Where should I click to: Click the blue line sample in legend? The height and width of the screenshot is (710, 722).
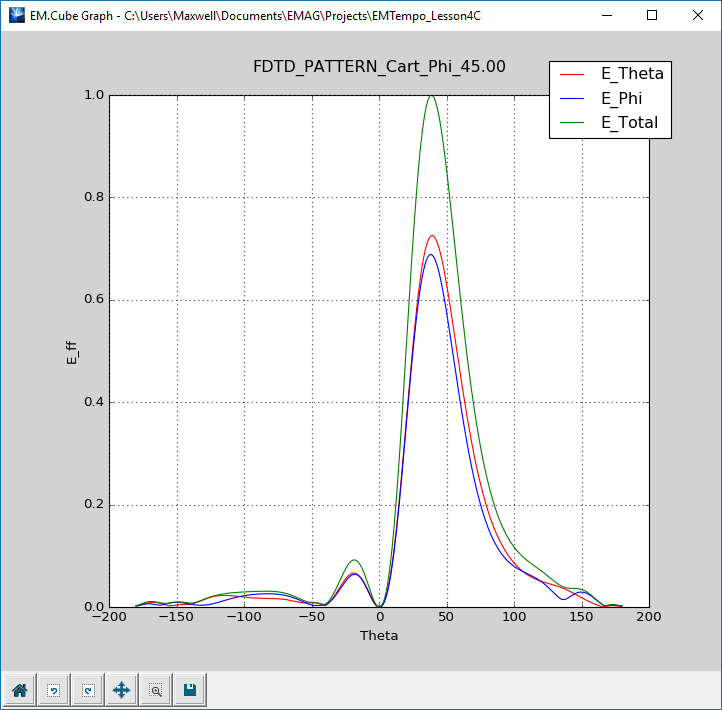pos(574,98)
